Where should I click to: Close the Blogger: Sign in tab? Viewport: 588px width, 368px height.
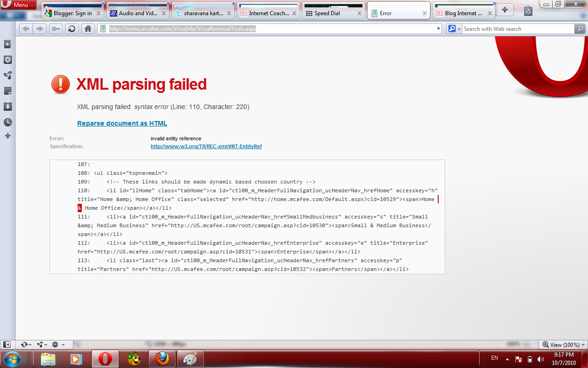(x=98, y=13)
